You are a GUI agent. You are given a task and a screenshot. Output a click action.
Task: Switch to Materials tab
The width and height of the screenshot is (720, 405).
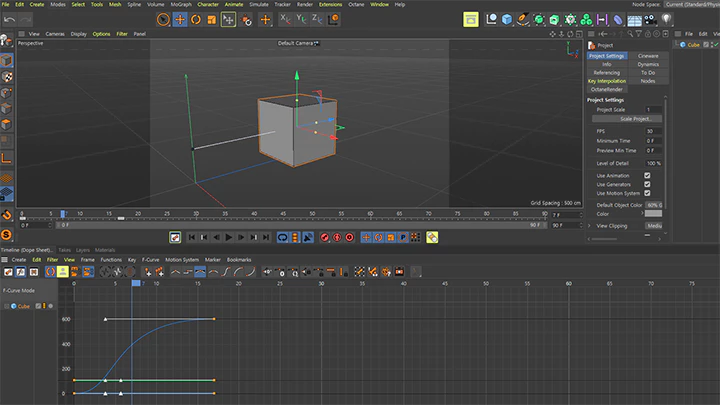[x=105, y=250]
